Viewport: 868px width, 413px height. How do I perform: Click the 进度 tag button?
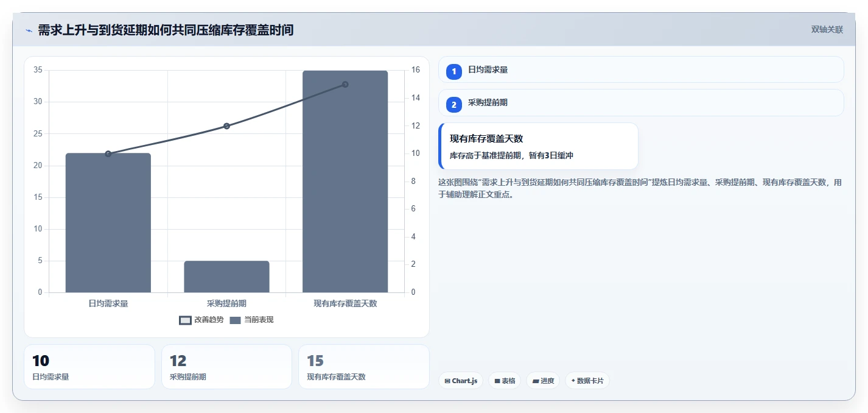543,381
